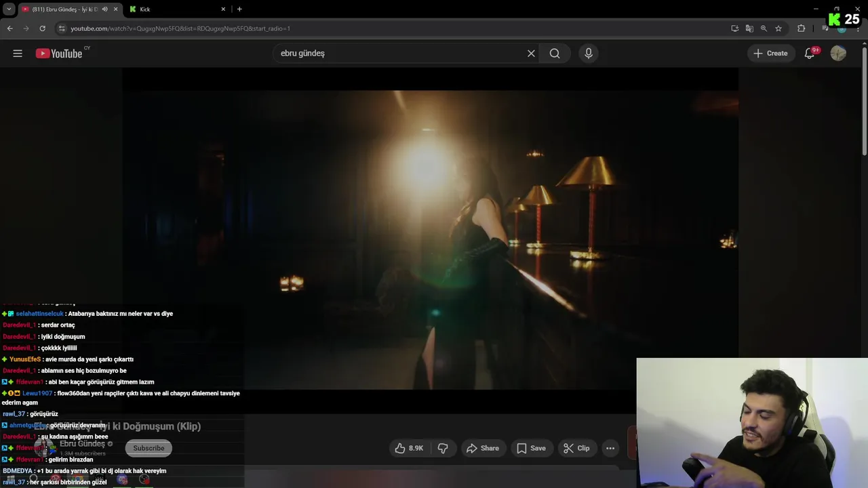Click the browser address bar URL
Viewport: 868px width, 488px height.
tap(180, 28)
